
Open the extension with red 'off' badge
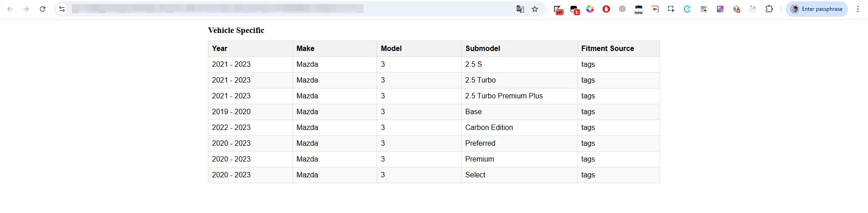click(558, 9)
